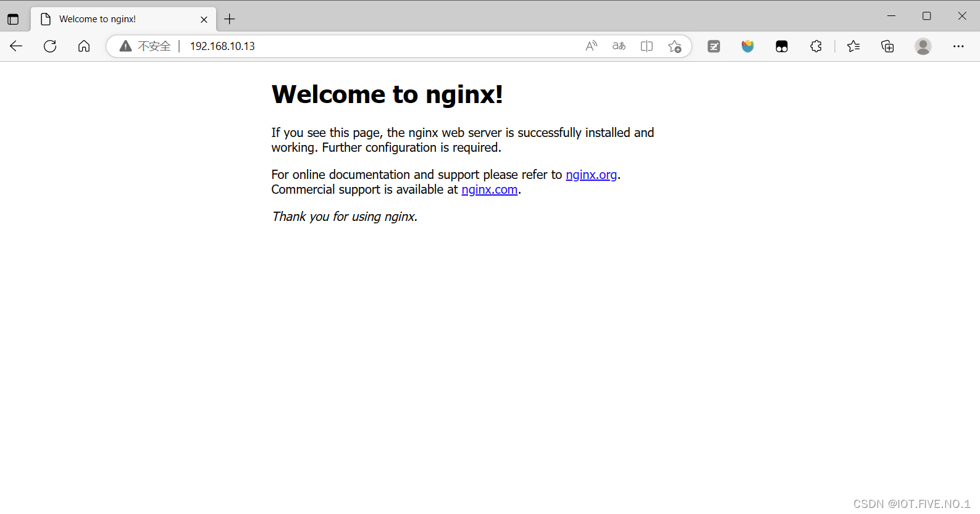The height and width of the screenshot is (514, 980).
Task: Add this page to favorites
Action: [x=674, y=46]
